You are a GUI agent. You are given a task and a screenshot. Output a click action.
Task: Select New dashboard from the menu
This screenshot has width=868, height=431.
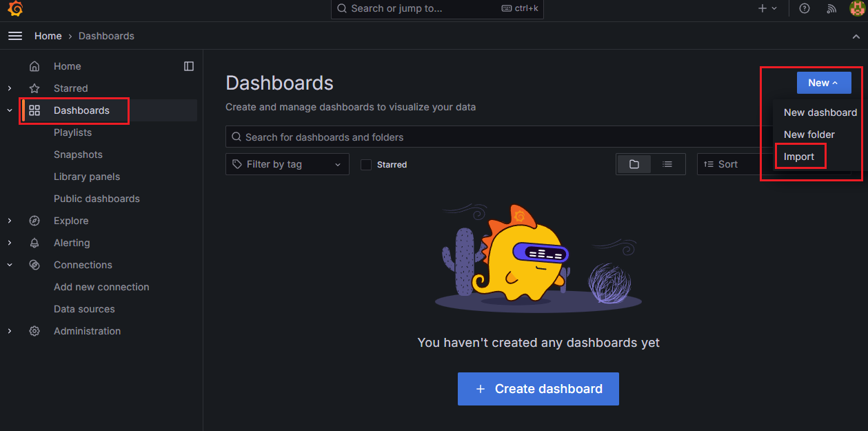(x=820, y=112)
